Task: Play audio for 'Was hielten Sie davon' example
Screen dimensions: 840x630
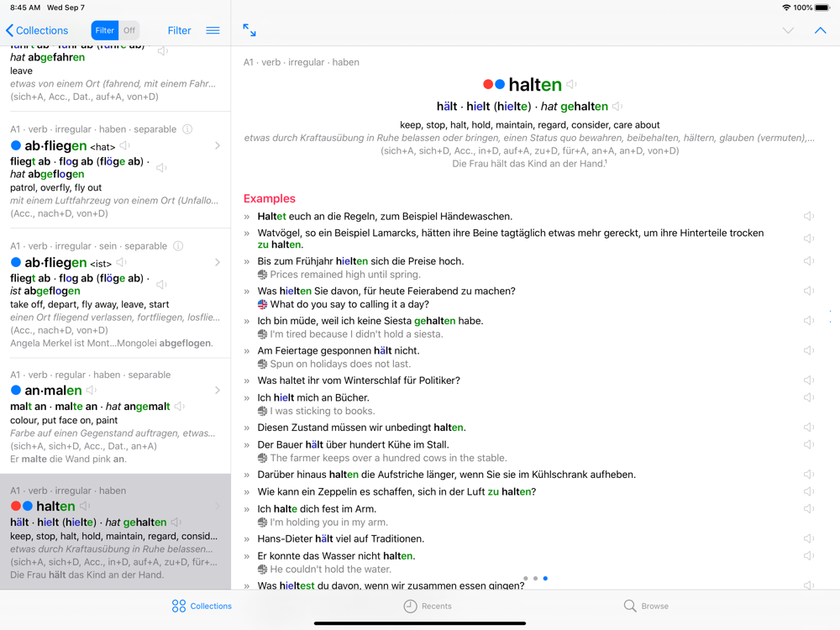Action: point(808,291)
